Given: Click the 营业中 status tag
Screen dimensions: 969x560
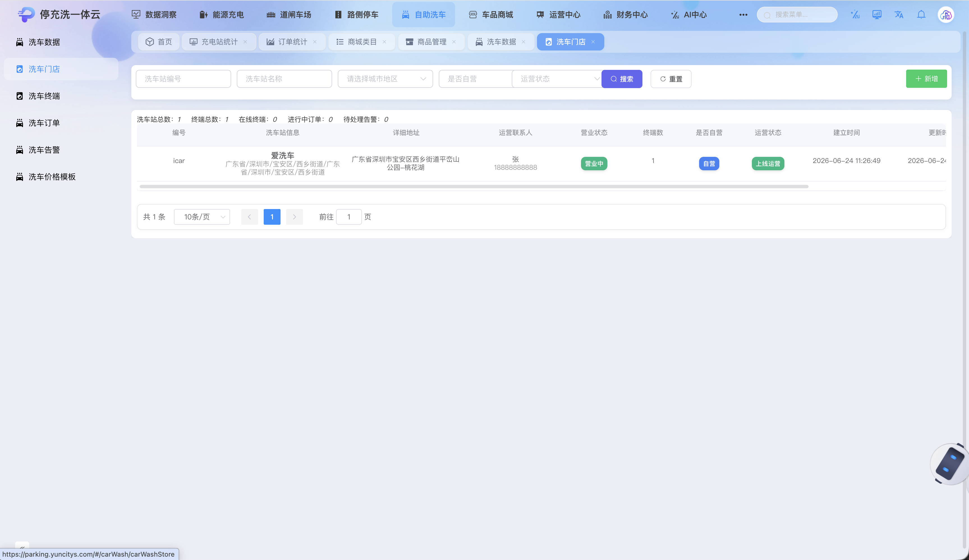Looking at the screenshot, I should (594, 164).
